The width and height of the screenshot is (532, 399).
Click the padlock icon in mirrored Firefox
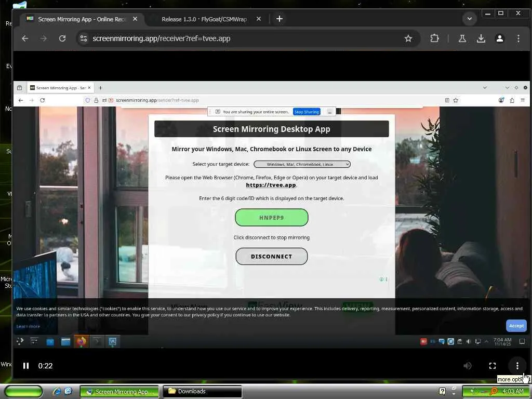click(96, 100)
